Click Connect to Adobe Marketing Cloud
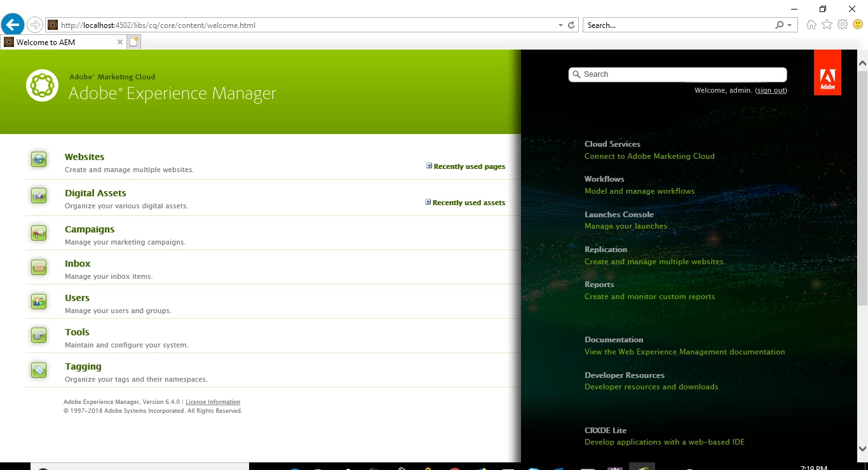Image resolution: width=868 pixels, height=470 pixels. coord(649,156)
